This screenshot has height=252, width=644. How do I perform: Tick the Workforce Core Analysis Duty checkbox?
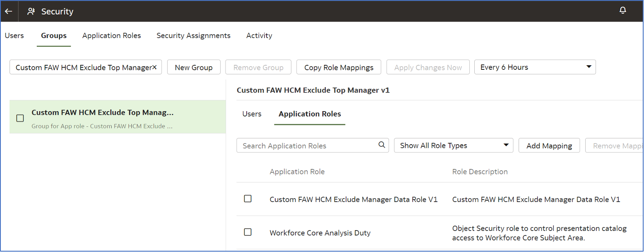pos(248,232)
